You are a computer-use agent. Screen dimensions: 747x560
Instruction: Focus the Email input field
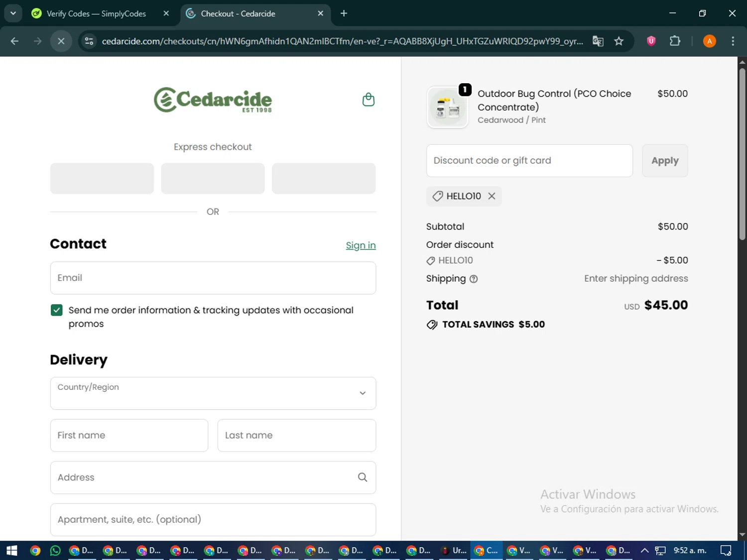[x=213, y=278]
